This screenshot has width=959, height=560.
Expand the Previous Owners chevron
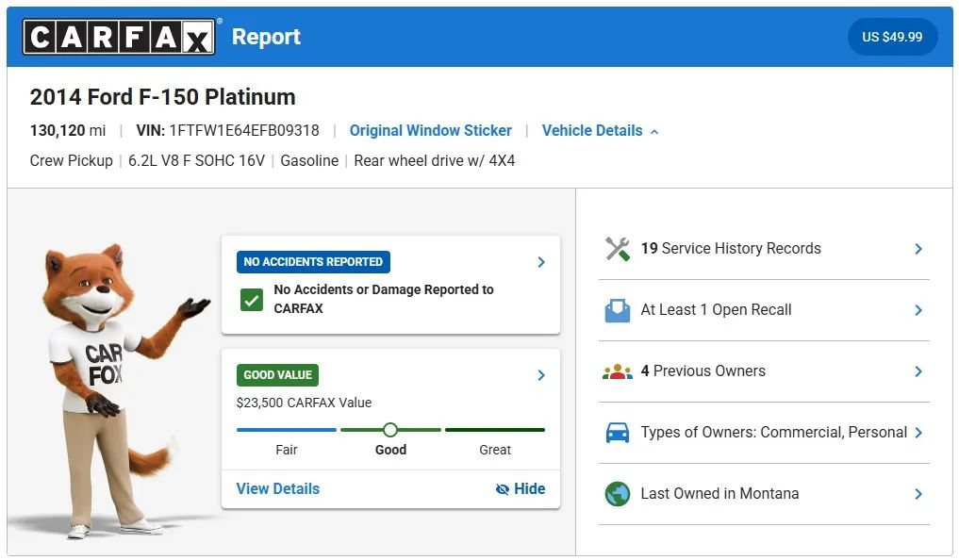[918, 371]
